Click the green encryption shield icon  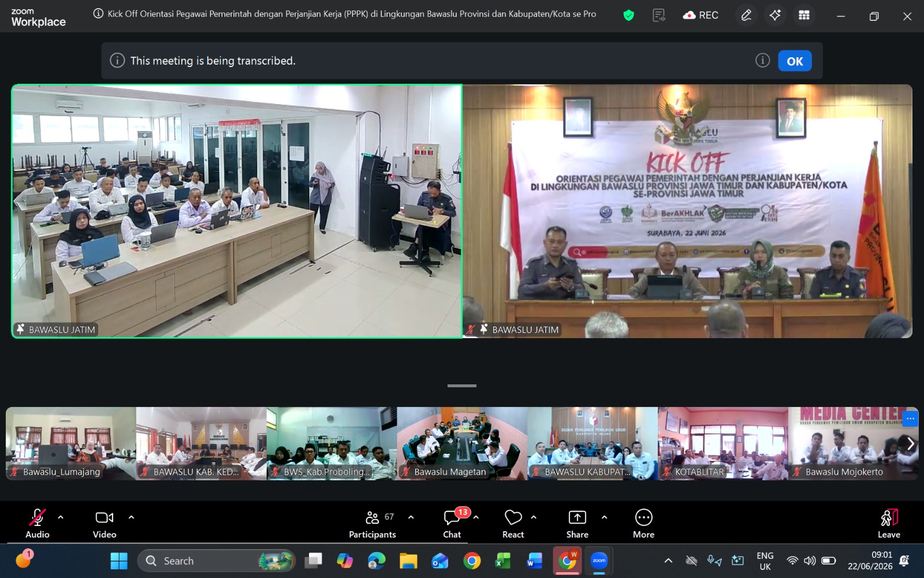coord(628,16)
